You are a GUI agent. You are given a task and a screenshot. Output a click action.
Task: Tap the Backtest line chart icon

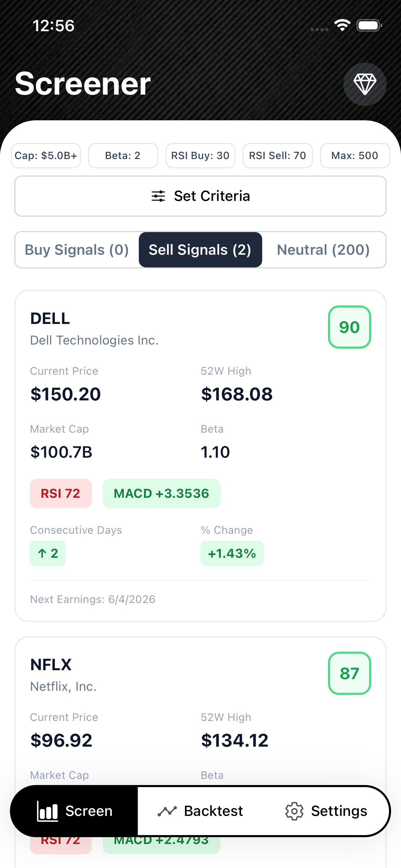pos(167,811)
